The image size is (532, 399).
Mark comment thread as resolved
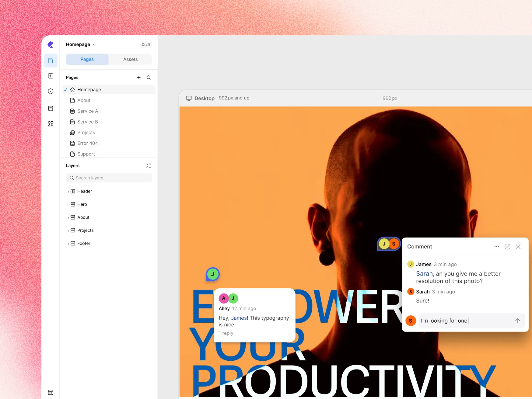point(507,247)
